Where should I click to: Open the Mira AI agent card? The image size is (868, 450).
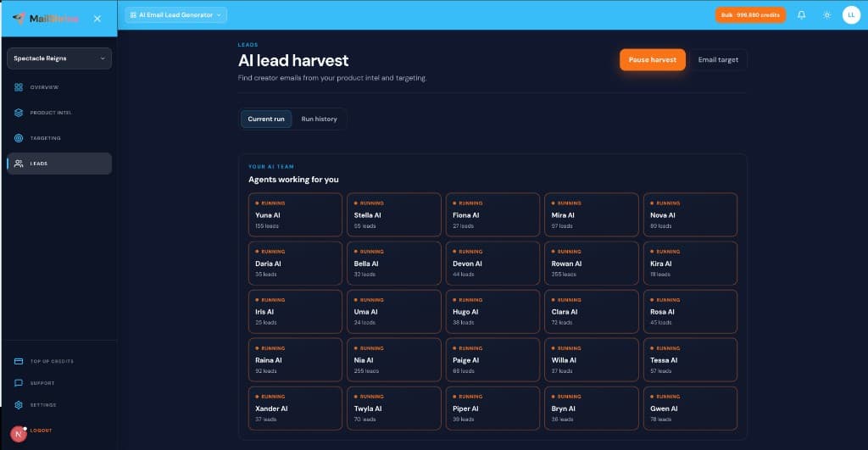(591, 214)
